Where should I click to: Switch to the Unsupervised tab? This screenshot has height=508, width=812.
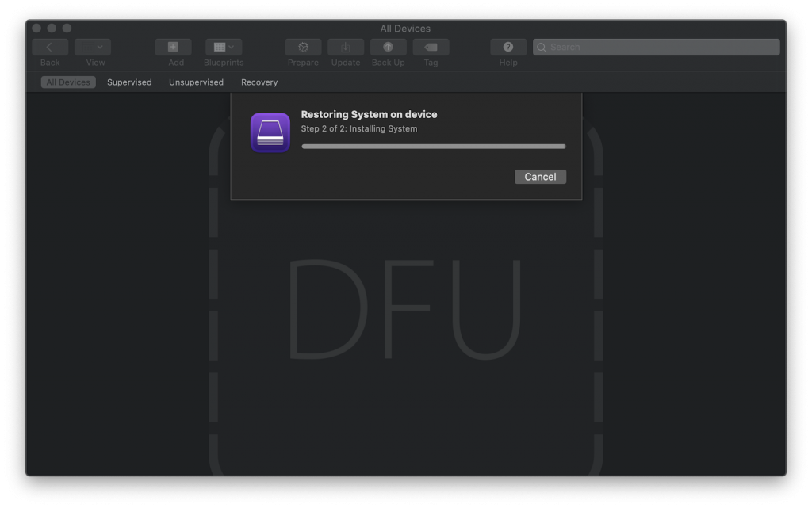tap(196, 82)
